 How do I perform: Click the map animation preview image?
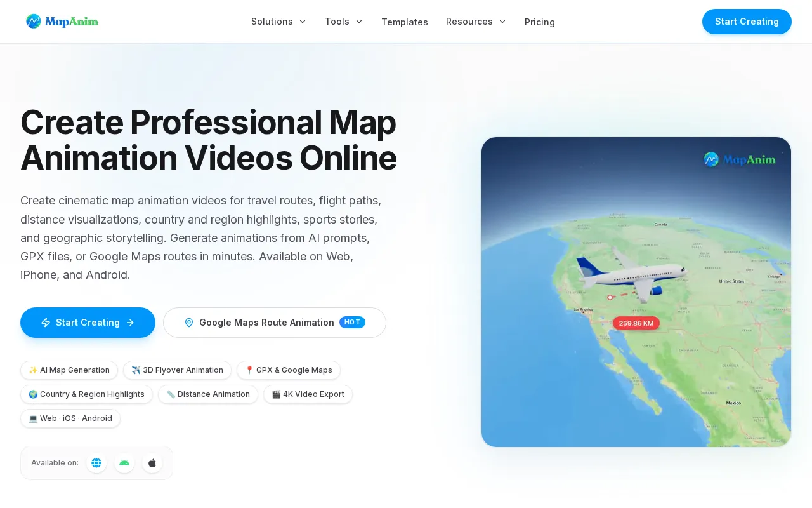pyautogui.click(x=636, y=292)
